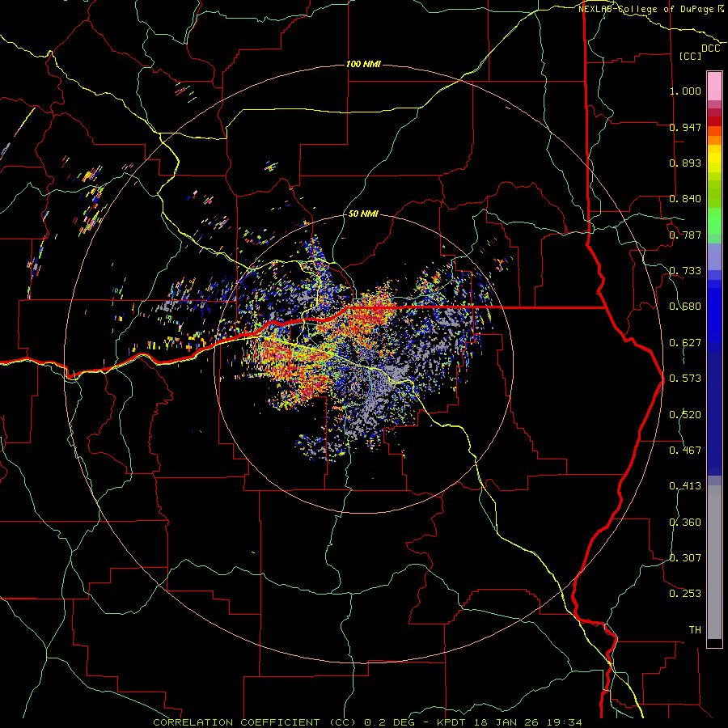Click the gray low-value segment of color bar

714,562
